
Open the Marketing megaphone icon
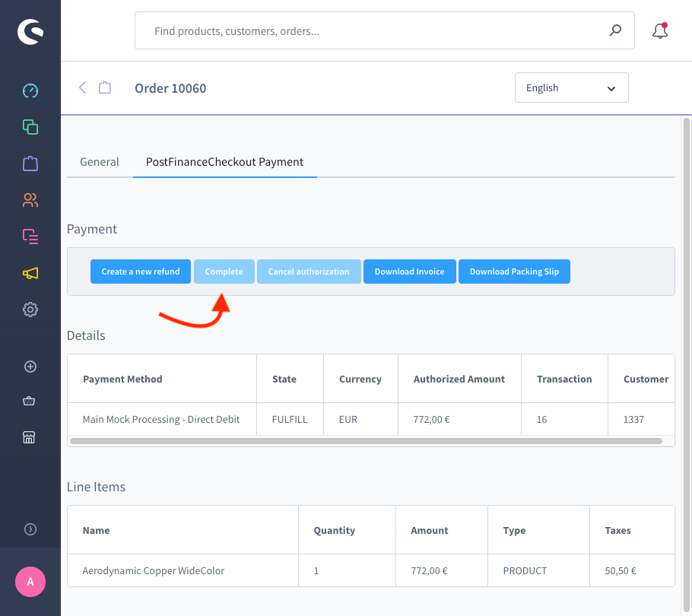click(30, 273)
